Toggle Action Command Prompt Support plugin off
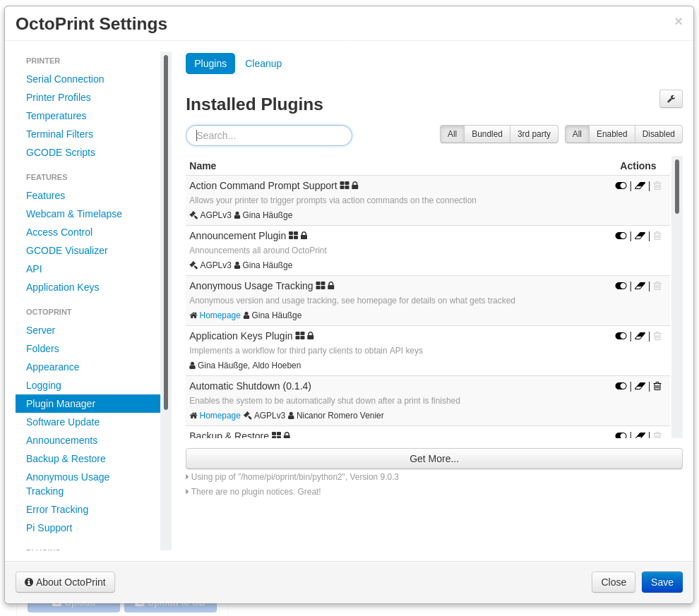 (x=621, y=186)
